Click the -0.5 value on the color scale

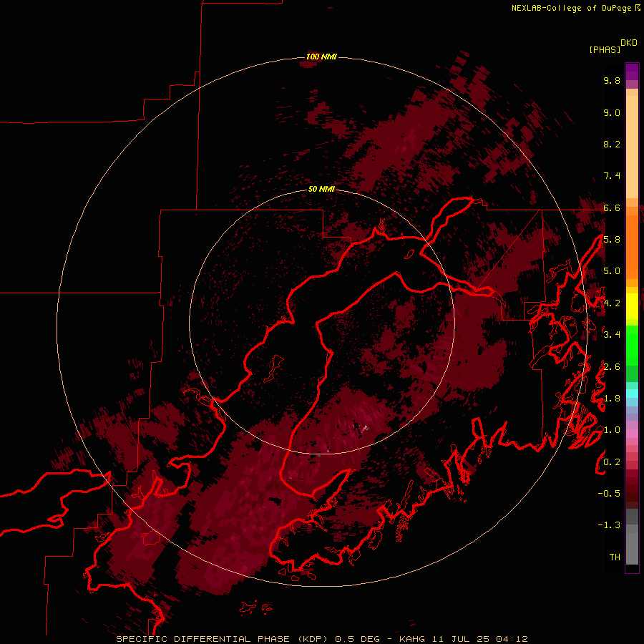pyautogui.click(x=609, y=494)
